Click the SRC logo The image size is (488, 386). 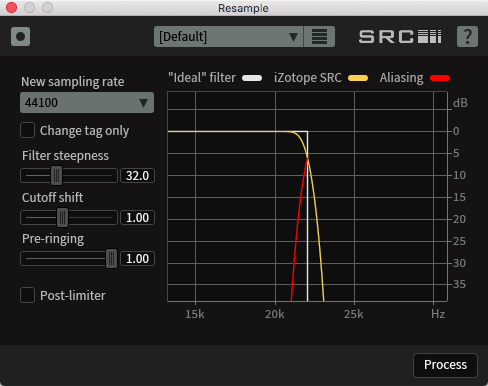400,36
